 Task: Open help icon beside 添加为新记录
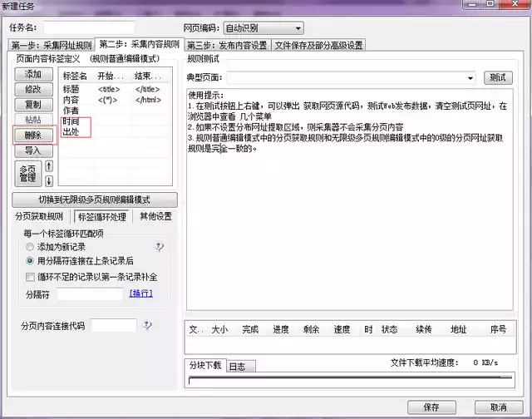(159, 246)
